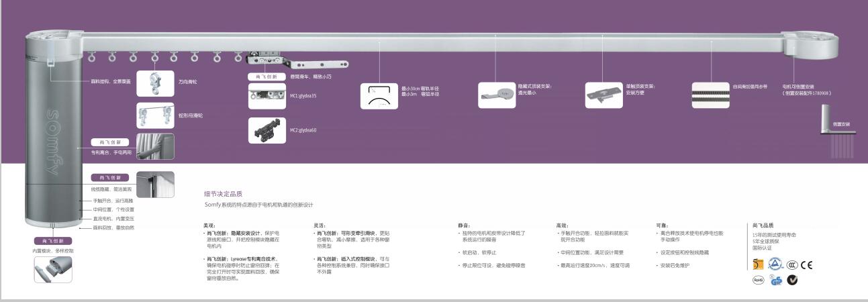The image size is (868, 302).
Task: Click the 尚飞创新 label above 专利离合
Action: (110, 142)
